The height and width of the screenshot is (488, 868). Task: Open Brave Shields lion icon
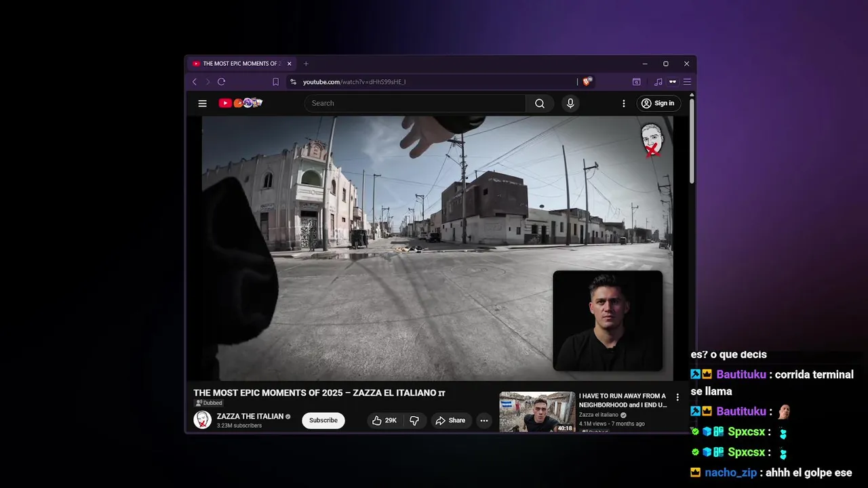click(587, 81)
